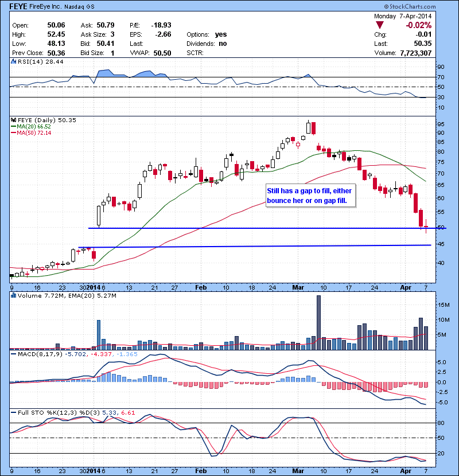Click the FEYE (Daily) 50.35 chart label

[x=47, y=120]
